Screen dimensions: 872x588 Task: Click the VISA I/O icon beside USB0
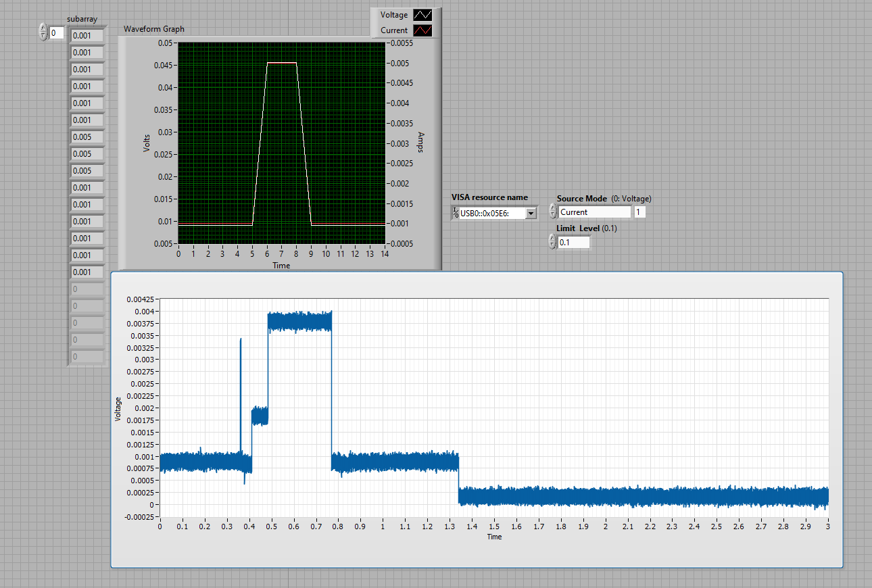[456, 214]
